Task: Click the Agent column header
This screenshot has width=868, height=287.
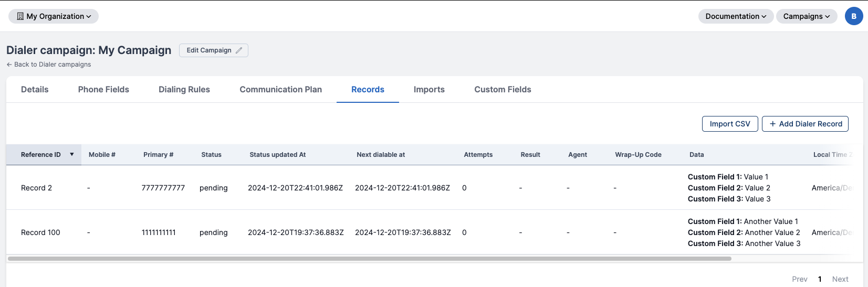Action: click(578, 155)
